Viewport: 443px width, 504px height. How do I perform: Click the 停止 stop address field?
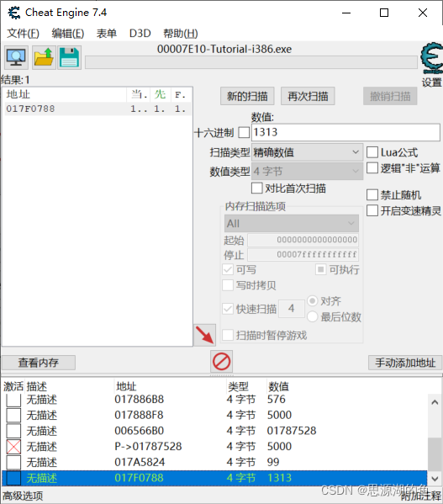(303, 255)
